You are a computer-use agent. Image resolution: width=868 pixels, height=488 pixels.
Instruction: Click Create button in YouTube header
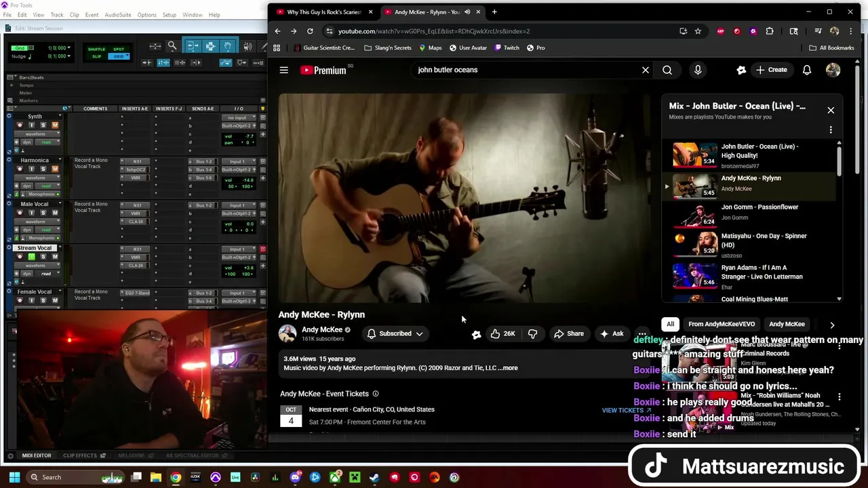click(x=772, y=70)
